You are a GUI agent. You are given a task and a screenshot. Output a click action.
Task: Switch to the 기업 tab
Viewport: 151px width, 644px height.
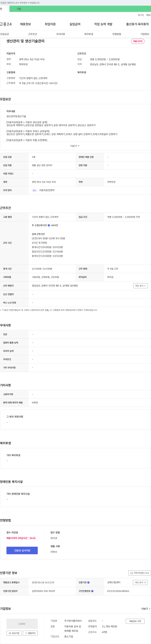coord(19,9)
